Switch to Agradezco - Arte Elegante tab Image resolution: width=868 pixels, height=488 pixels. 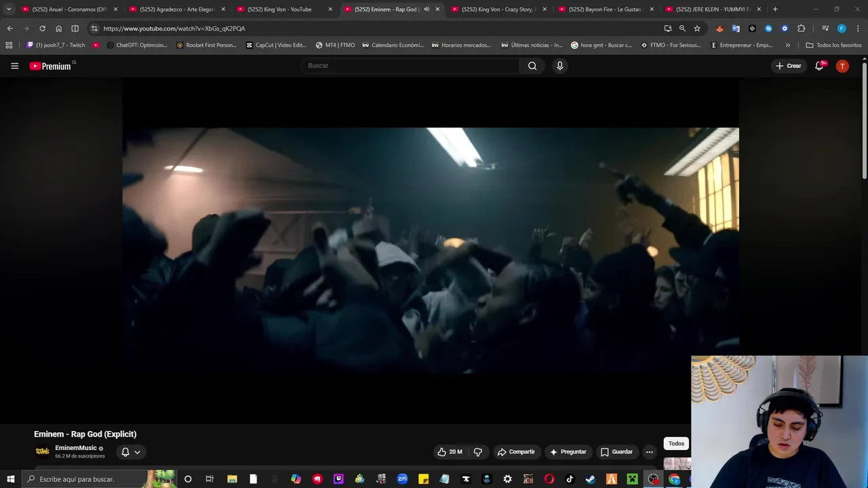tap(178, 9)
